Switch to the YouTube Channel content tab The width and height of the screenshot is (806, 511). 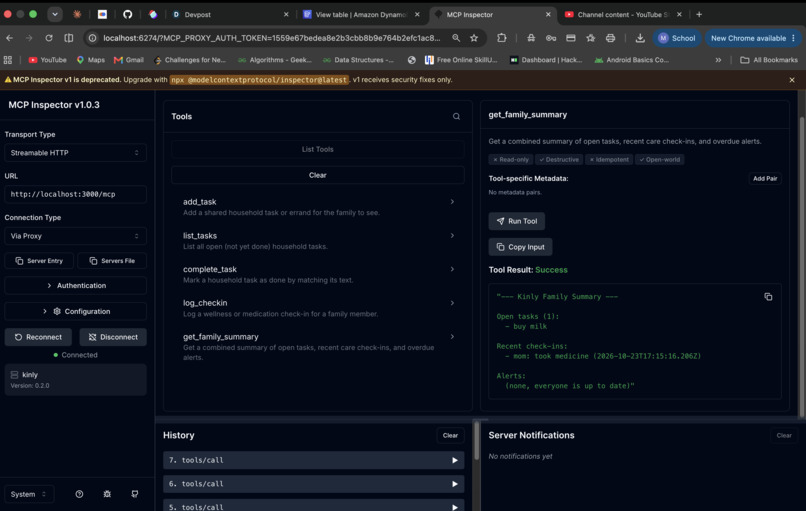[x=623, y=14]
